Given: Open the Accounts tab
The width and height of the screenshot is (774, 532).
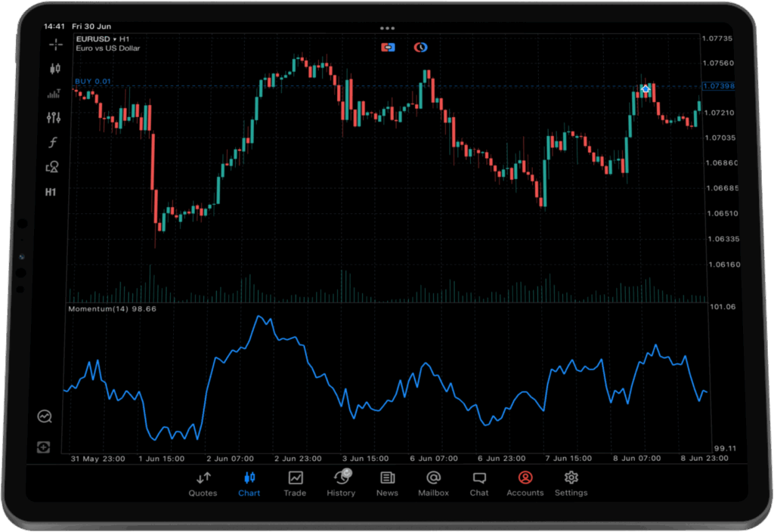Looking at the screenshot, I should click(x=525, y=484).
